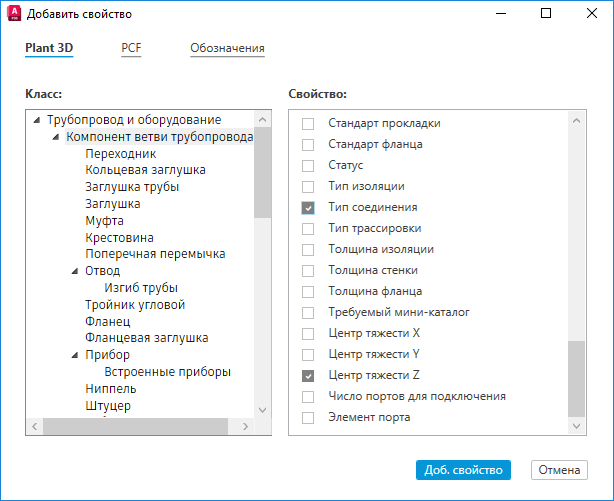Click the Отмена button
614x501 pixels.
(x=559, y=470)
